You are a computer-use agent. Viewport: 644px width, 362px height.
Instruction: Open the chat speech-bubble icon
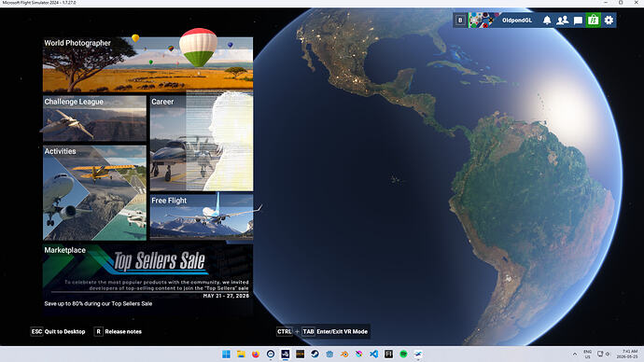tap(578, 21)
